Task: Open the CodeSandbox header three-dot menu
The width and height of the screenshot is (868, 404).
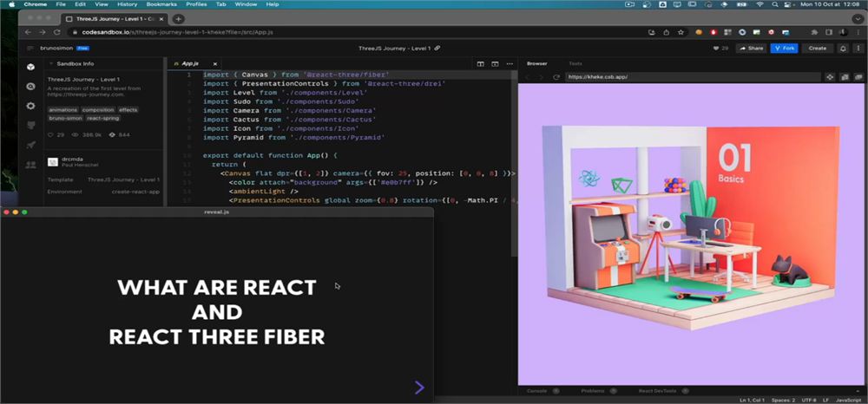Action: (x=858, y=48)
